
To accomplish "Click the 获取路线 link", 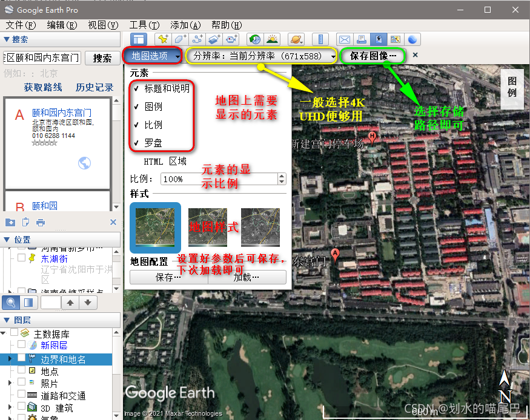I will (43, 87).
